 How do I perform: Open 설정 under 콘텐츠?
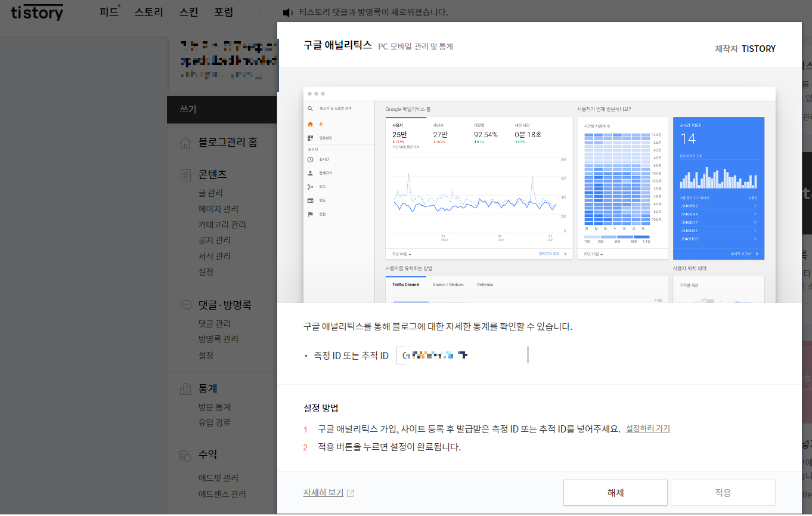(206, 272)
